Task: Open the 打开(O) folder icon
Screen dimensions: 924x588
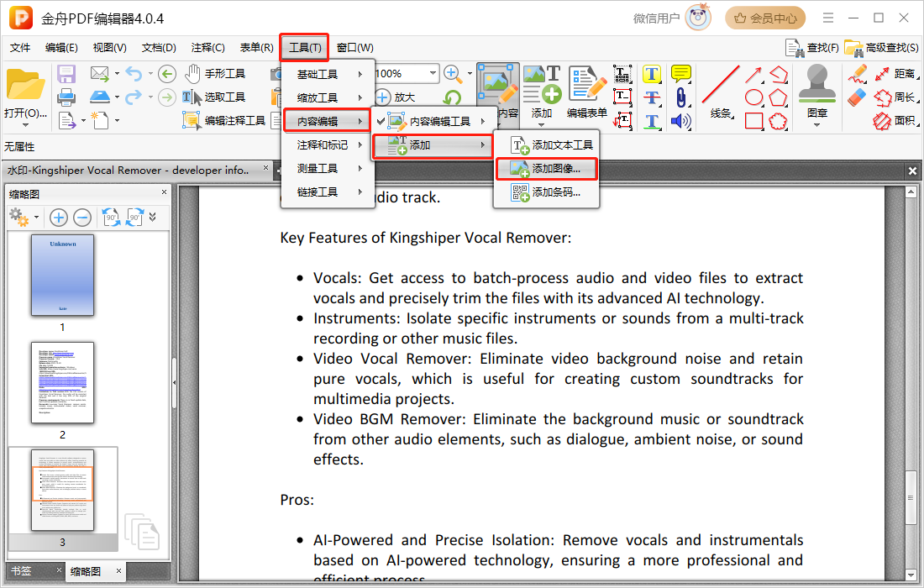Action: click(25, 85)
